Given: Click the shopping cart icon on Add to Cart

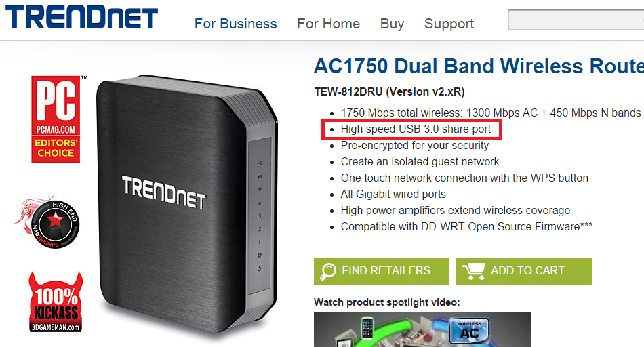Looking at the screenshot, I should [x=474, y=271].
